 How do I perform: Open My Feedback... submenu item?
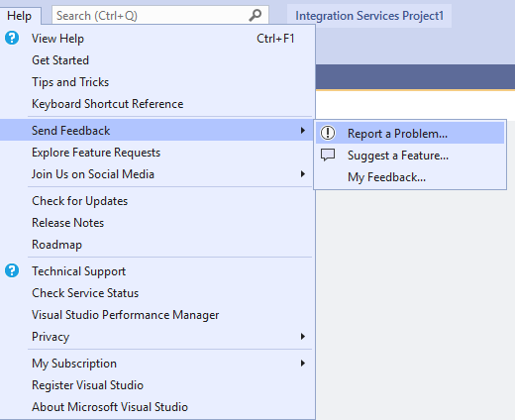pos(410,177)
